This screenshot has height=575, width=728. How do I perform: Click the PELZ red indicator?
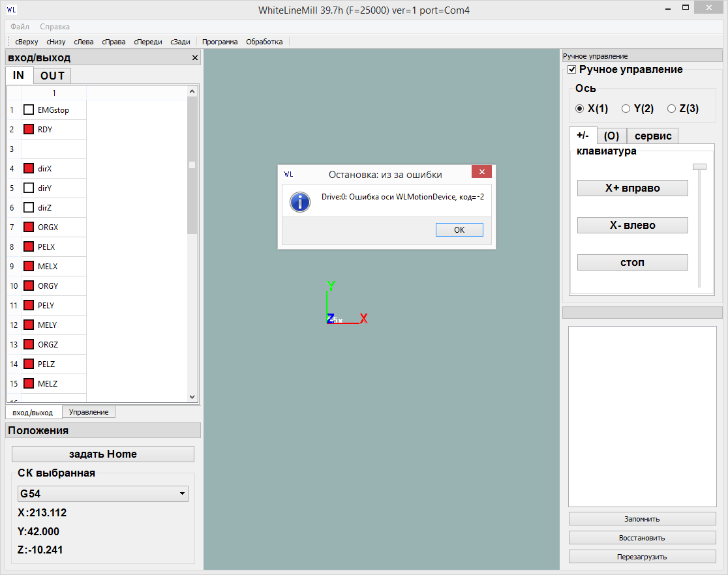tap(29, 364)
